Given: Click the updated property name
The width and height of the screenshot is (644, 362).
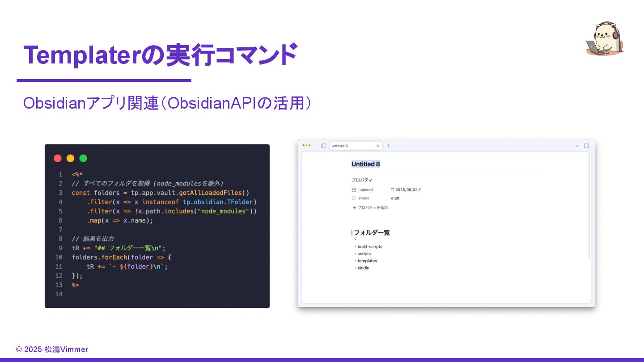Looking at the screenshot, I should (365, 189).
